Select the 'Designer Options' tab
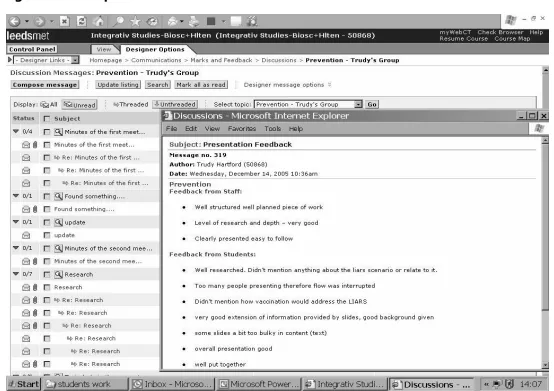Screen dimensions: 554x391 click(155, 49)
